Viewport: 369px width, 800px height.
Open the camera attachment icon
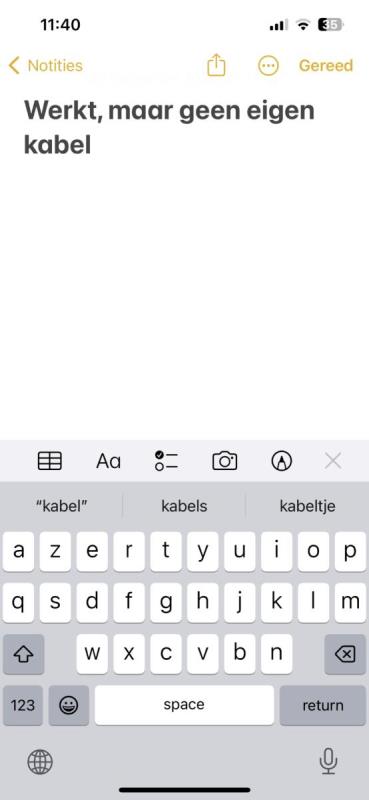[x=225, y=461]
